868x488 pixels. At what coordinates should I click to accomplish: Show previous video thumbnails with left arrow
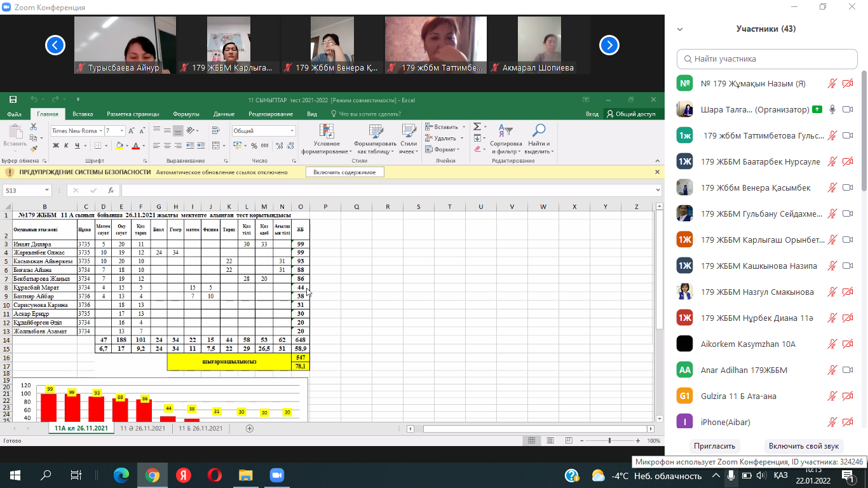pos(55,45)
